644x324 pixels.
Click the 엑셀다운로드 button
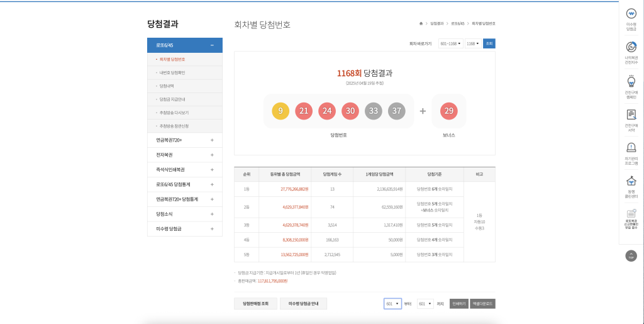pos(482,304)
